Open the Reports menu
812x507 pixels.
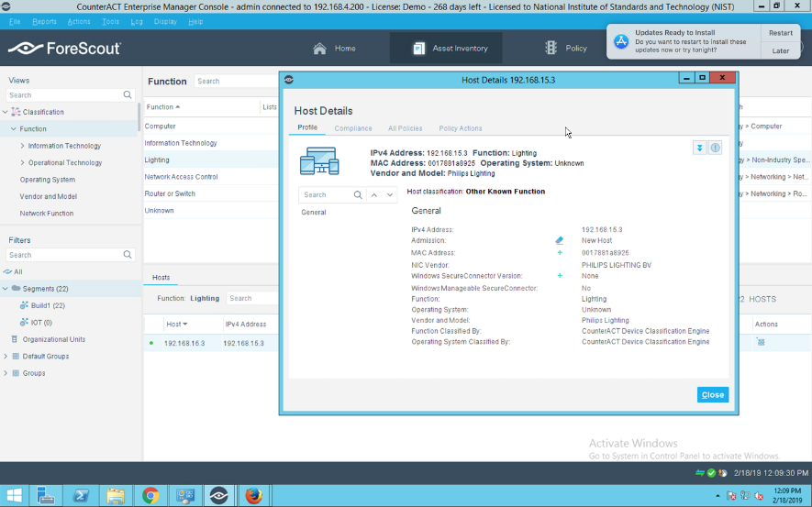tap(45, 22)
